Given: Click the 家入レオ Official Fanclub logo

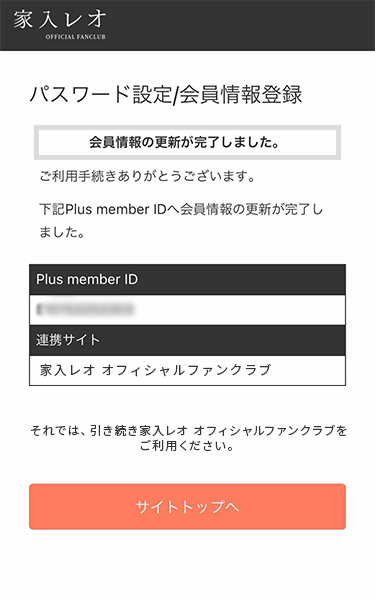Looking at the screenshot, I should pyautogui.click(x=60, y=25).
